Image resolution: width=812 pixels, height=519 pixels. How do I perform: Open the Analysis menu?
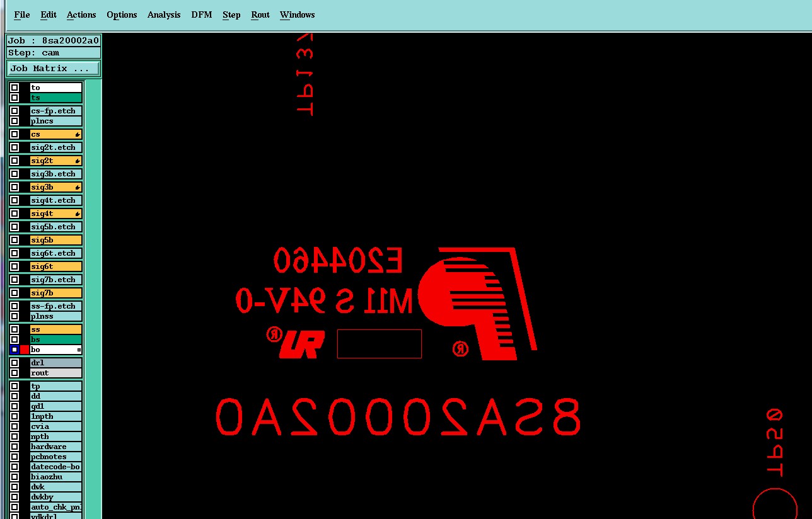point(164,14)
